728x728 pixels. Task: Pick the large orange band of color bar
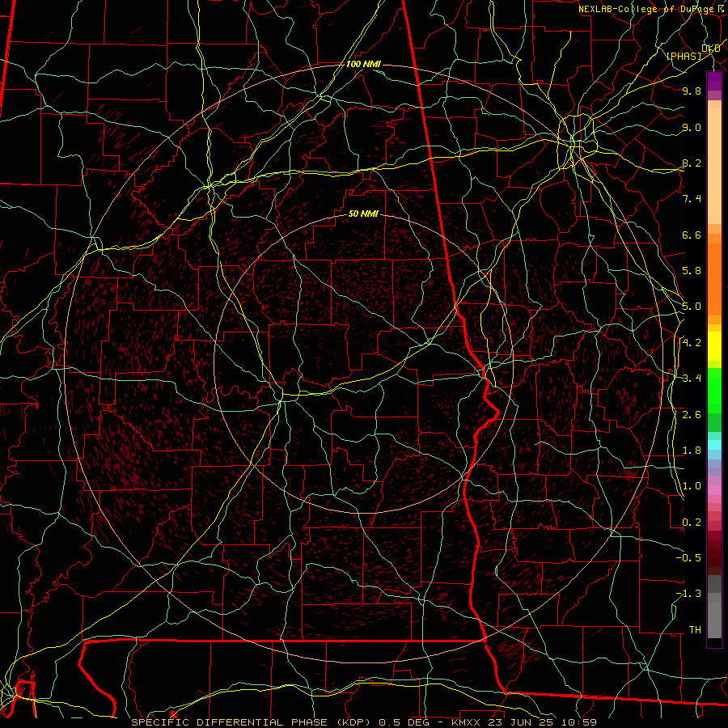click(x=714, y=280)
